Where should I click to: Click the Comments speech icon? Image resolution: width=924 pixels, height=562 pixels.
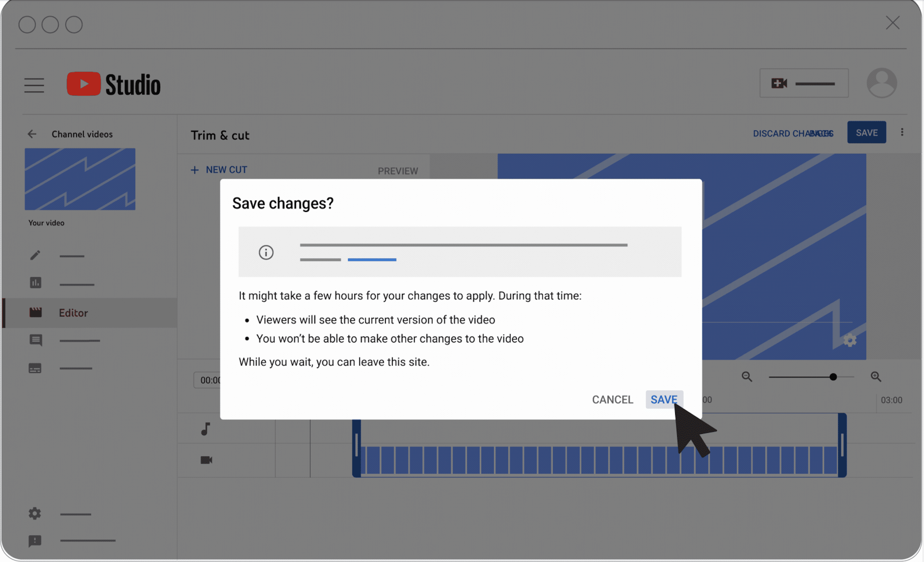[x=35, y=340]
